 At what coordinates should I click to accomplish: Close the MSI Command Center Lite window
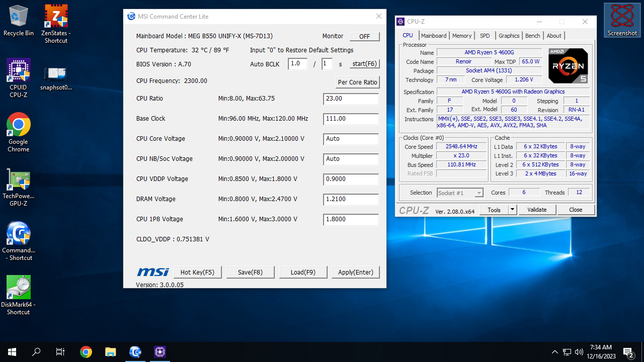click(379, 17)
